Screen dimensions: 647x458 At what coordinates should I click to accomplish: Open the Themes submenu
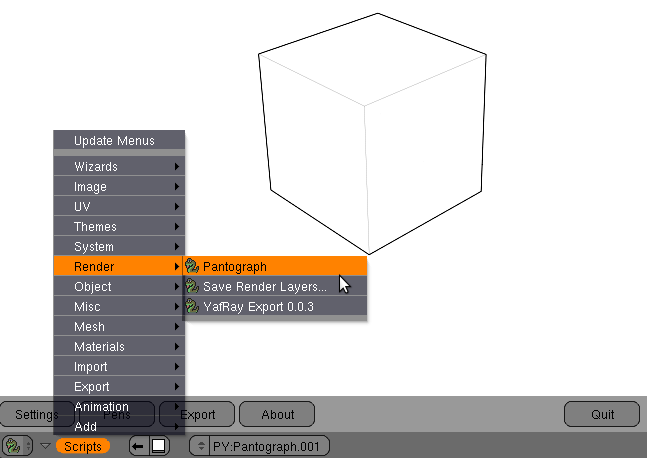119,227
